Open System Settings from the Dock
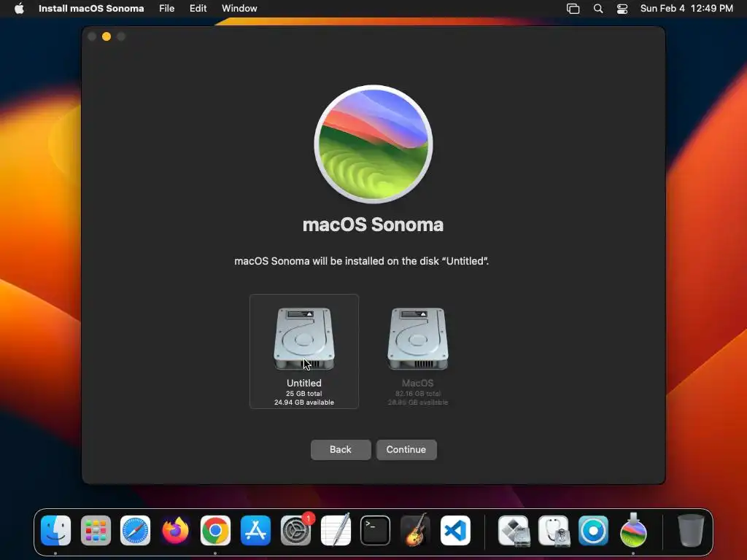The height and width of the screenshot is (560, 747). coord(295,531)
